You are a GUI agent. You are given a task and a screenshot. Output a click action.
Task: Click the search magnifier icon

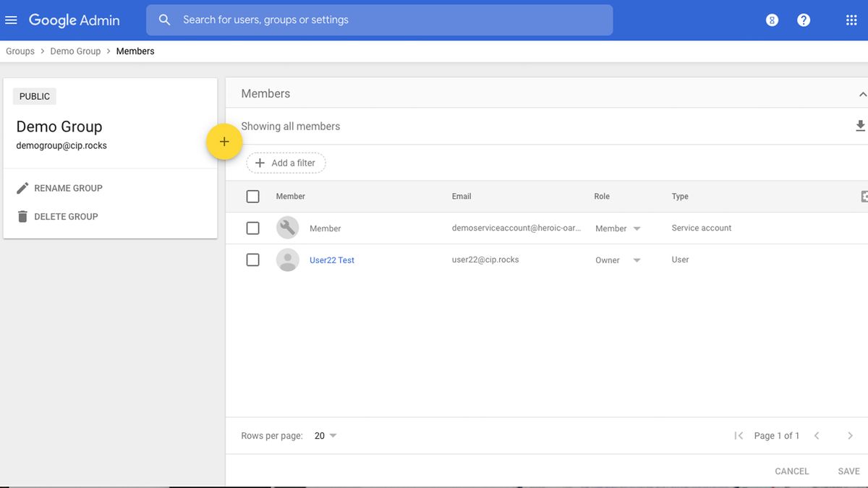(x=164, y=20)
